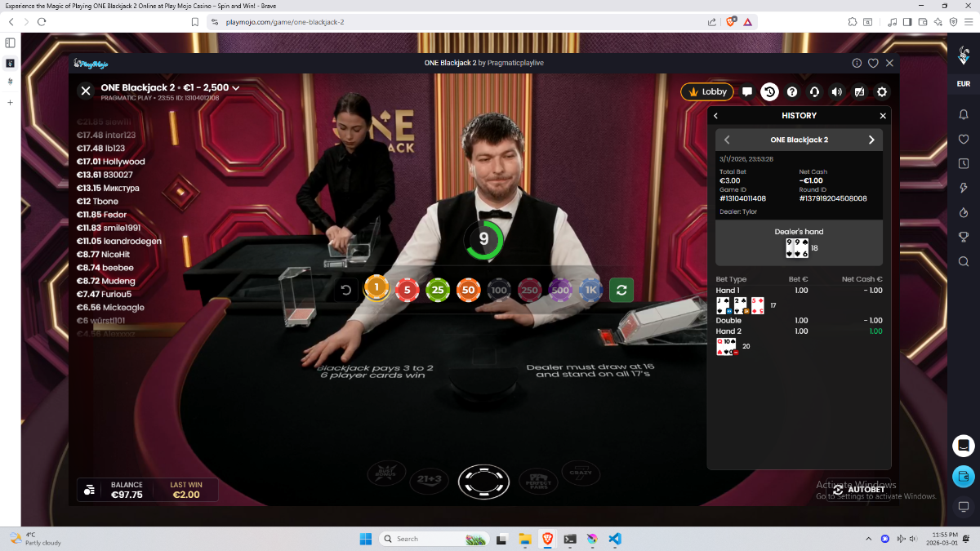Open the live chat bubble icon
980x551 pixels.
(747, 92)
